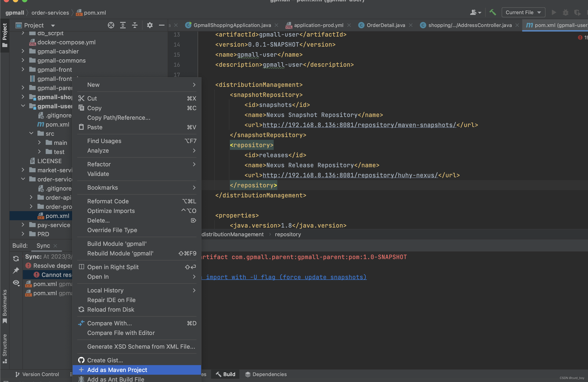This screenshot has height=382, width=588.
Task: Click the import with -U flag link
Action: (x=284, y=277)
